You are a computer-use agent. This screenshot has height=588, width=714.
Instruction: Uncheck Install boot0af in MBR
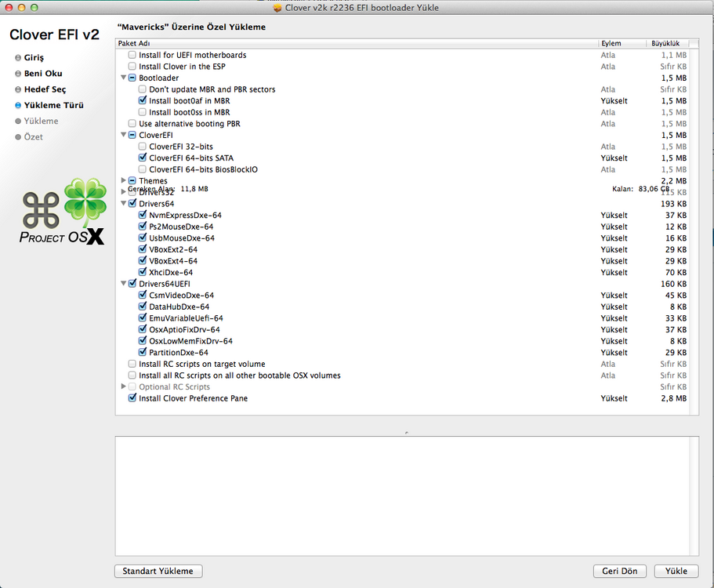coord(142,101)
